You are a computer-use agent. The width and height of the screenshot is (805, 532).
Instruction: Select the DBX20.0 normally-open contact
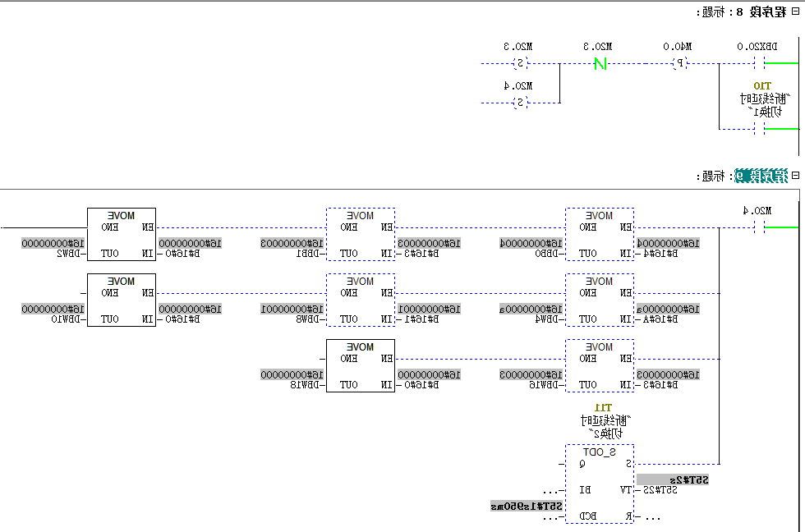(759, 63)
